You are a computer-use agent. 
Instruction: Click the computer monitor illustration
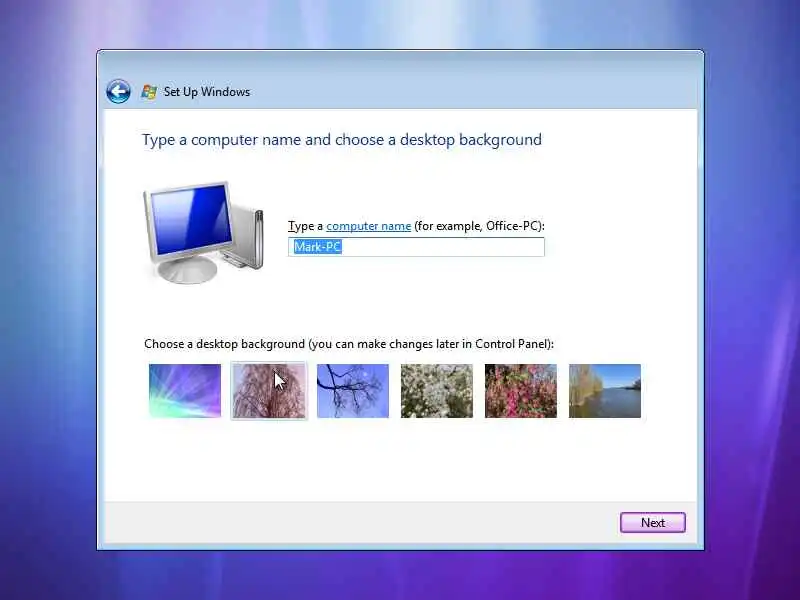coord(204,232)
